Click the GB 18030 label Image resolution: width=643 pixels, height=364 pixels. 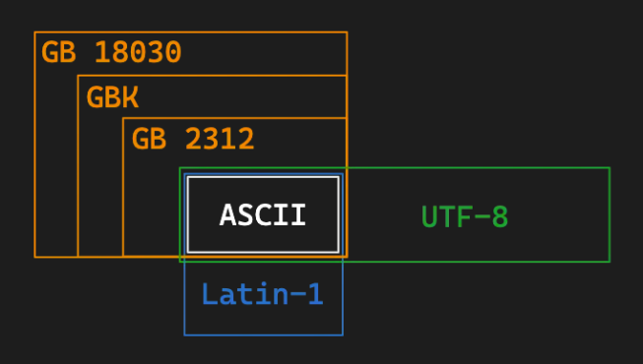pos(111,52)
